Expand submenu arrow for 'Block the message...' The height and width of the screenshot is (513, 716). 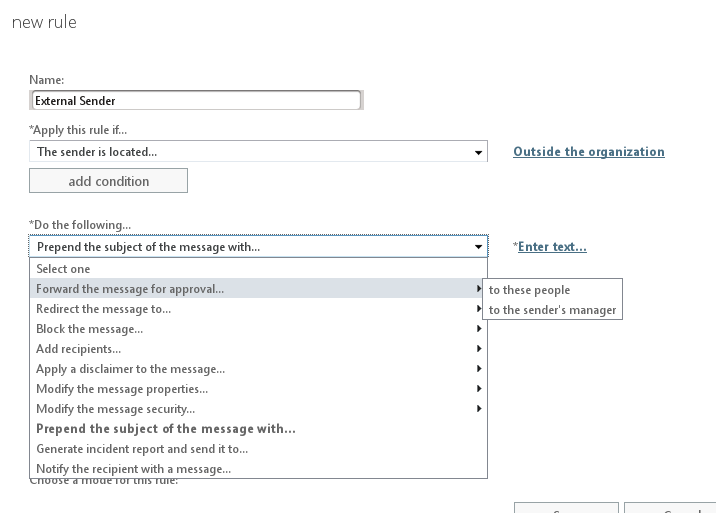point(479,328)
